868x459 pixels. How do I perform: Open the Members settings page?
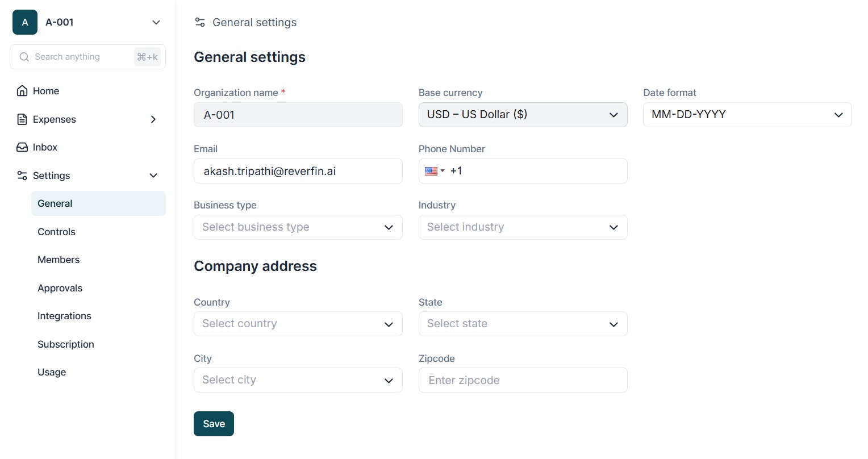(x=59, y=260)
